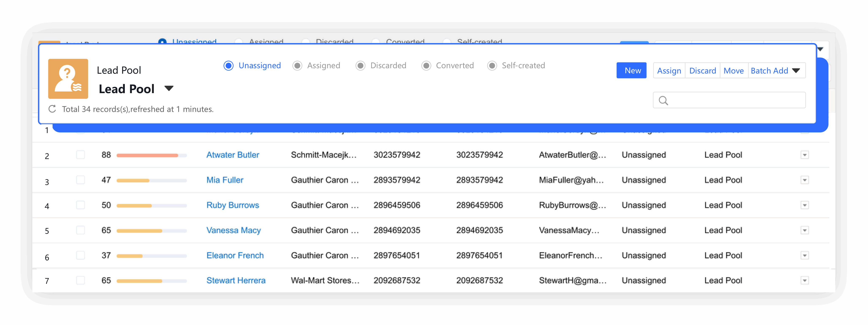Check the box next to score 88
This screenshot has height=325, width=868.
(x=80, y=155)
